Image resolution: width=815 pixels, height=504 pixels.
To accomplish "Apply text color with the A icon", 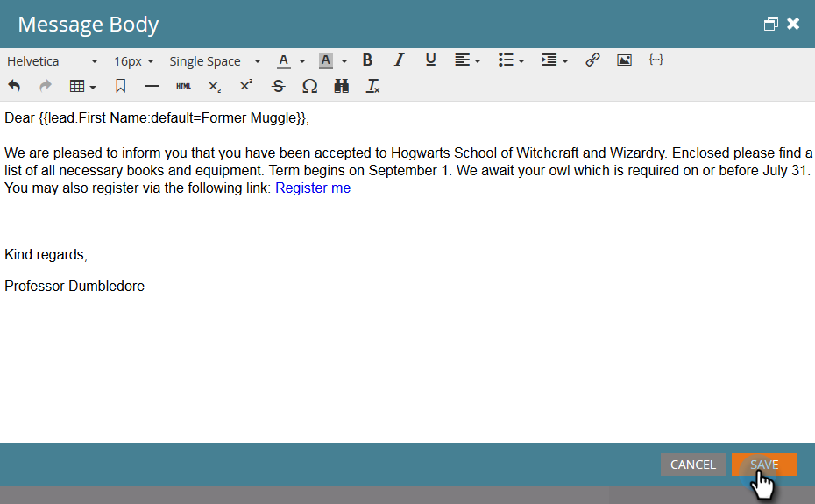I will 283,60.
